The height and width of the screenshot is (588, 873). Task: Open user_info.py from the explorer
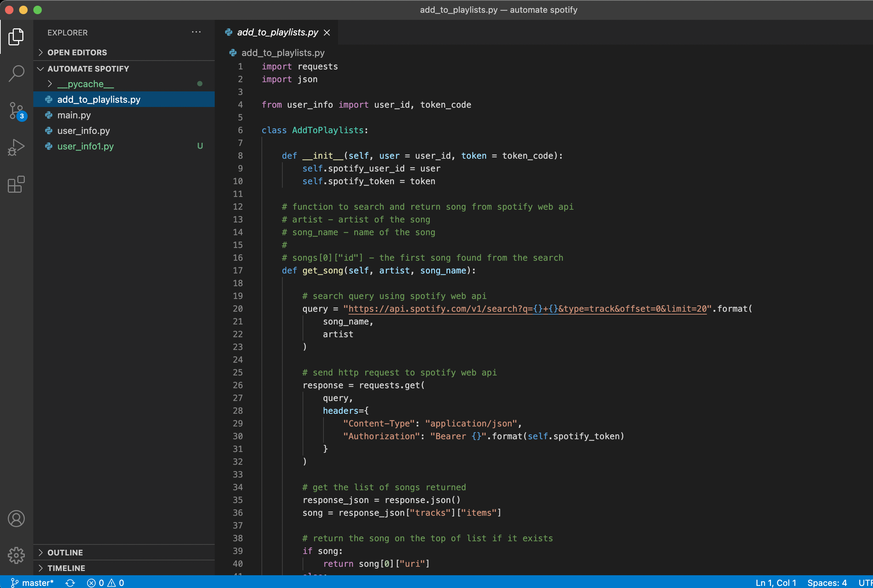coord(124,130)
